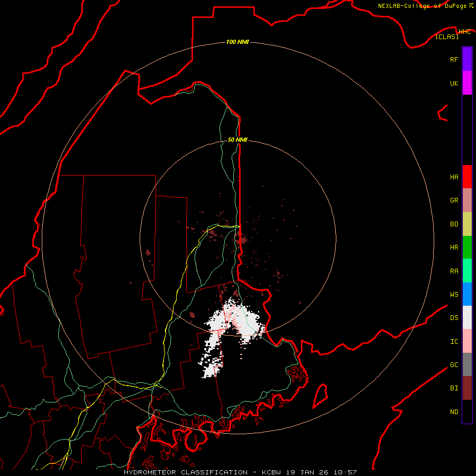Click the [CLAS] unit label
The width and height of the screenshot is (476, 476).
pos(447,36)
